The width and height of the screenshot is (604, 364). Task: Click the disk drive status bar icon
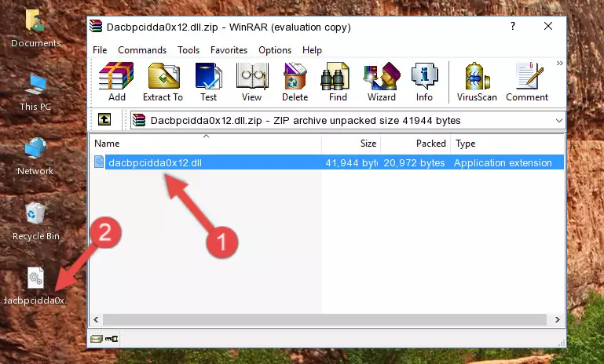[96, 339]
